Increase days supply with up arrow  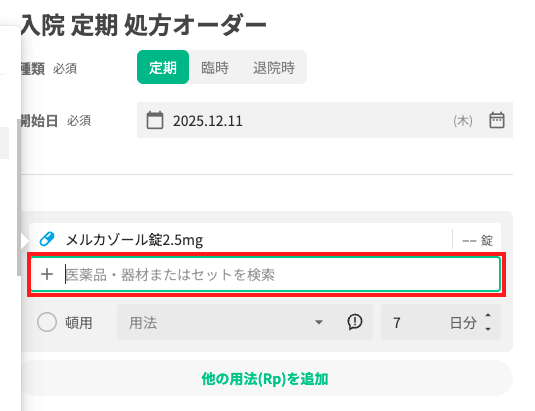point(488,315)
